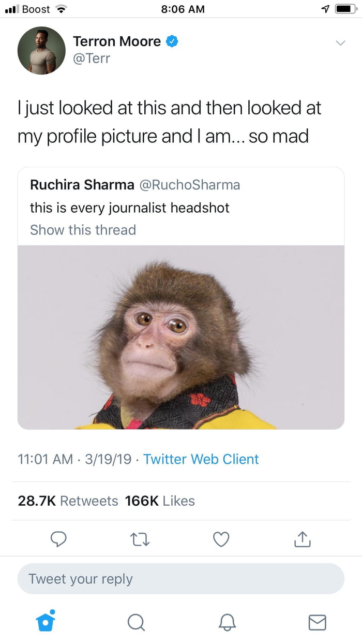Open the reply icon on the tweet

pyautogui.click(x=58, y=539)
